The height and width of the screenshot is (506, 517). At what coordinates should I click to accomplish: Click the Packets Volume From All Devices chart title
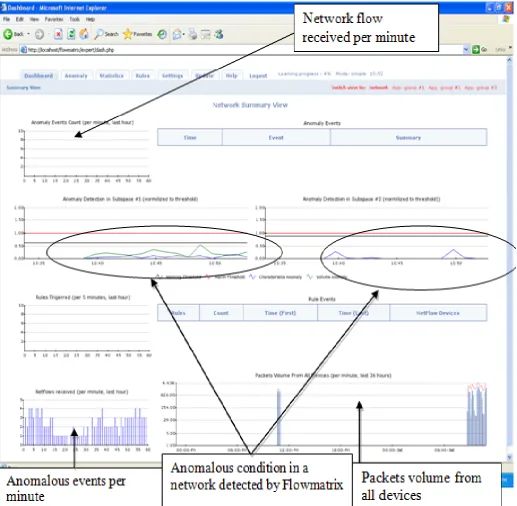point(323,375)
